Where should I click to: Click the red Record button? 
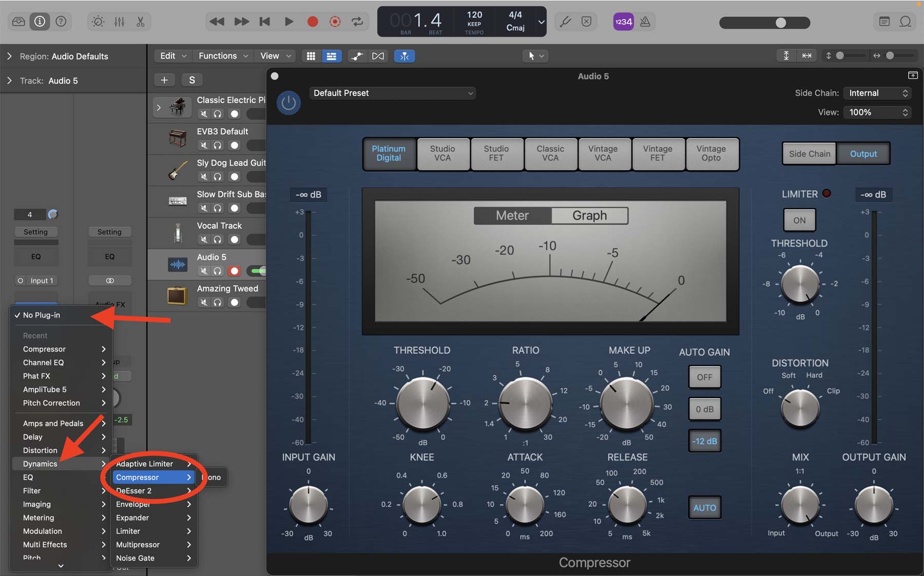(x=312, y=22)
